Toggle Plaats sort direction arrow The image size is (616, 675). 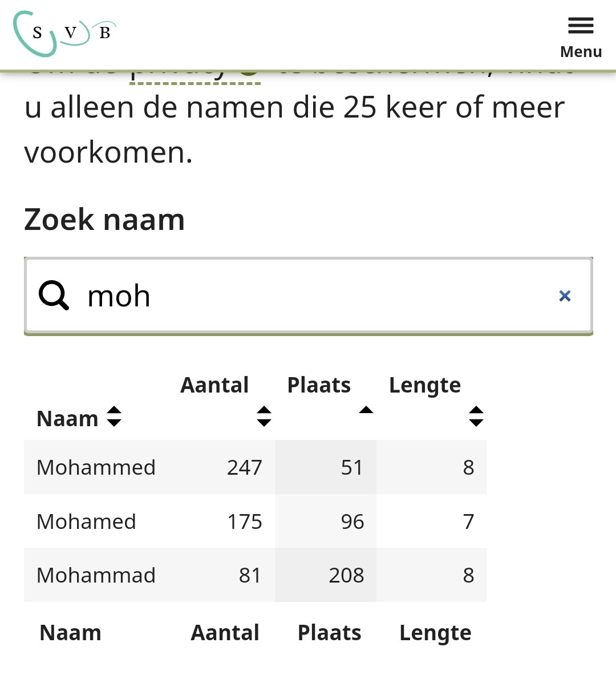pyautogui.click(x=366, y=410)
